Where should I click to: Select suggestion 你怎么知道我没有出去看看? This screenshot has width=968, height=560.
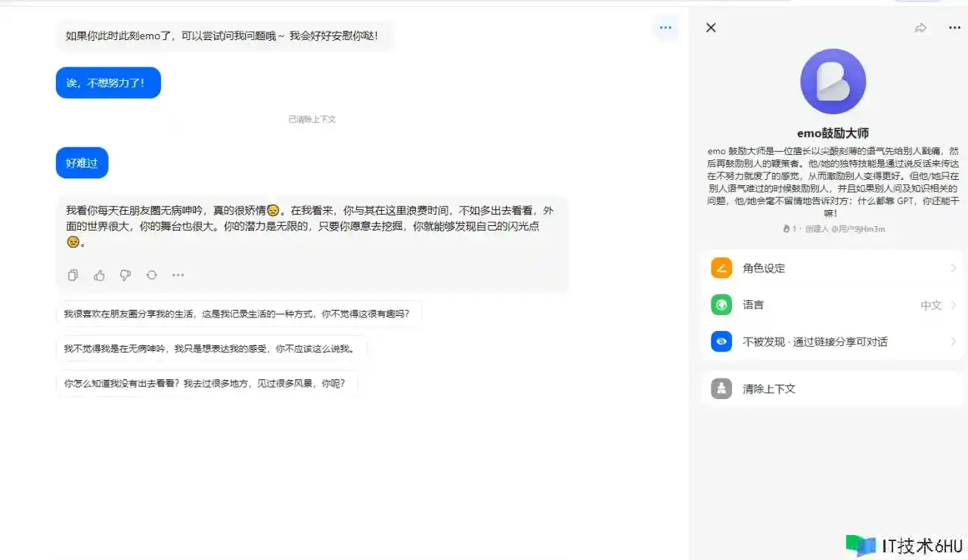pyautogui.click(x=207, y=383)
